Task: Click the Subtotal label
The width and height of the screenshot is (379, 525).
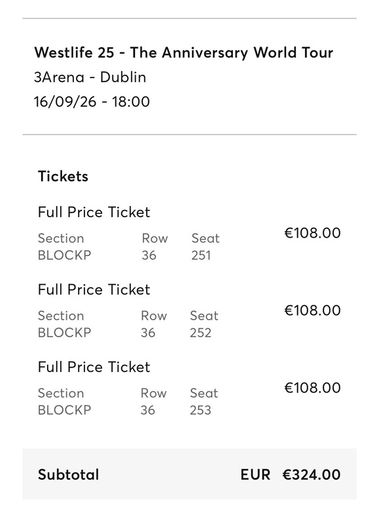Action: click(68, 475)
